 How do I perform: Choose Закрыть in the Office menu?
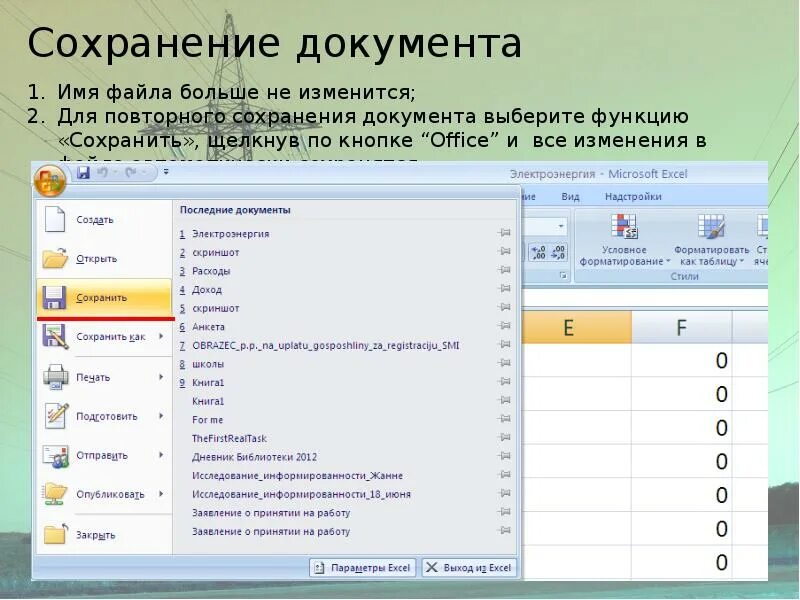pos(104,535)
